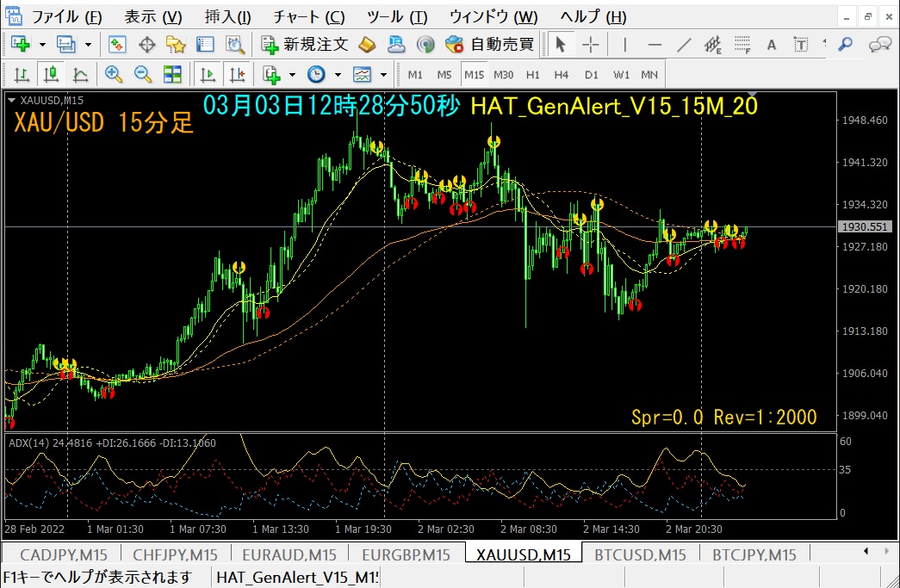Click the templates icon

tap(363, 75)
